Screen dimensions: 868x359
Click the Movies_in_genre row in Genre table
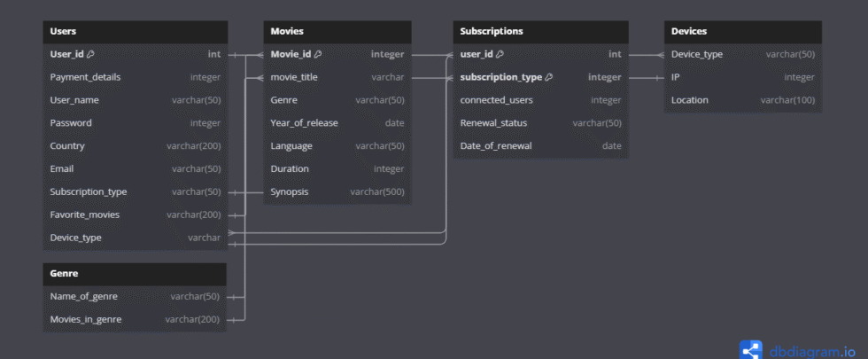(135, 319)
